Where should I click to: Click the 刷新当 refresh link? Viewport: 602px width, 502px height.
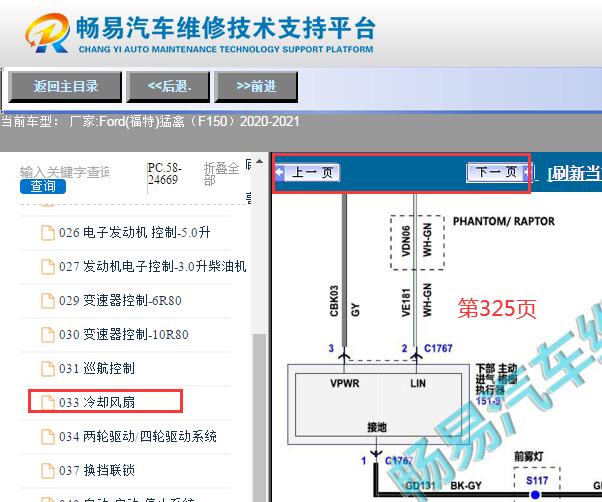pos(574,173)
